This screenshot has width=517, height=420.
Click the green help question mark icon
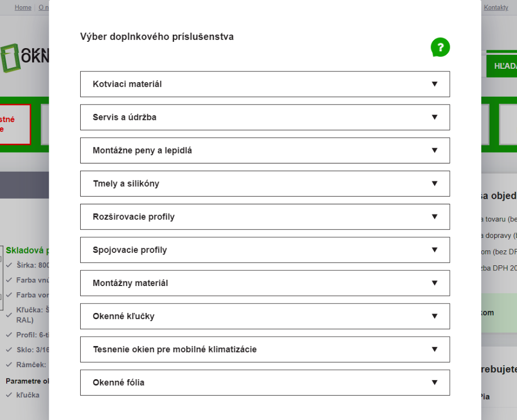point(440,48)
